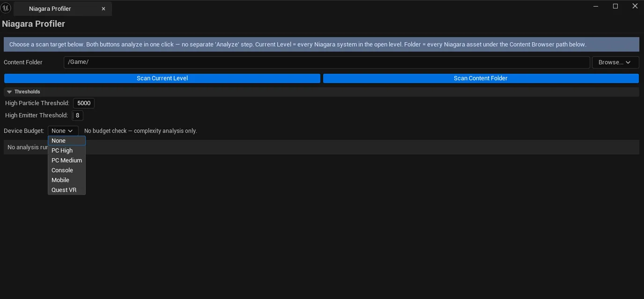Open the Device Budget combo box
This screenshot has height=299, width=644.
click(x=63, y=131)
